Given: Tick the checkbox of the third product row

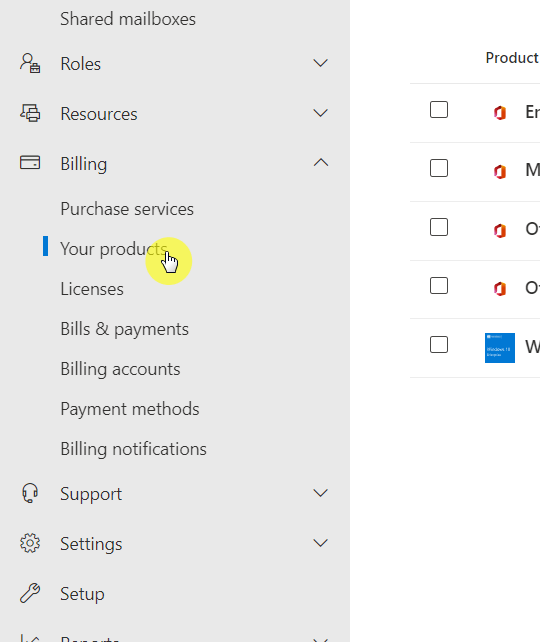Looking at the screenshot, I should [x=438, y=227].
